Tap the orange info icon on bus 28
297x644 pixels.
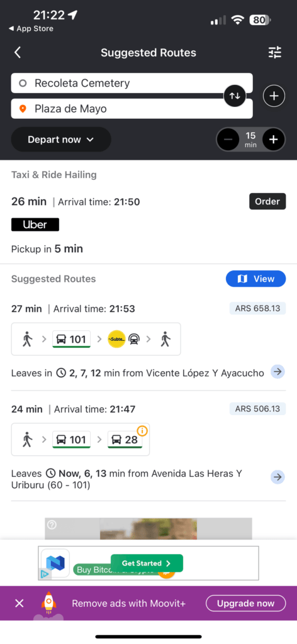click(142, 430)
